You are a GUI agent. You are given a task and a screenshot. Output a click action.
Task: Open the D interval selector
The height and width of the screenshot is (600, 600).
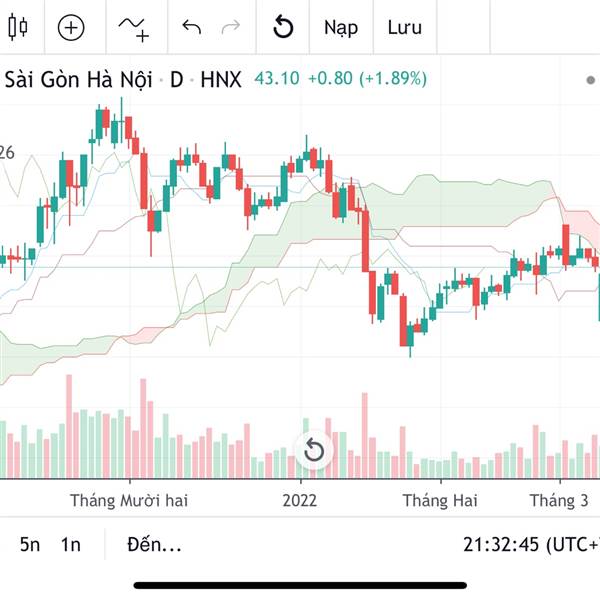click(x=176, y=78)
